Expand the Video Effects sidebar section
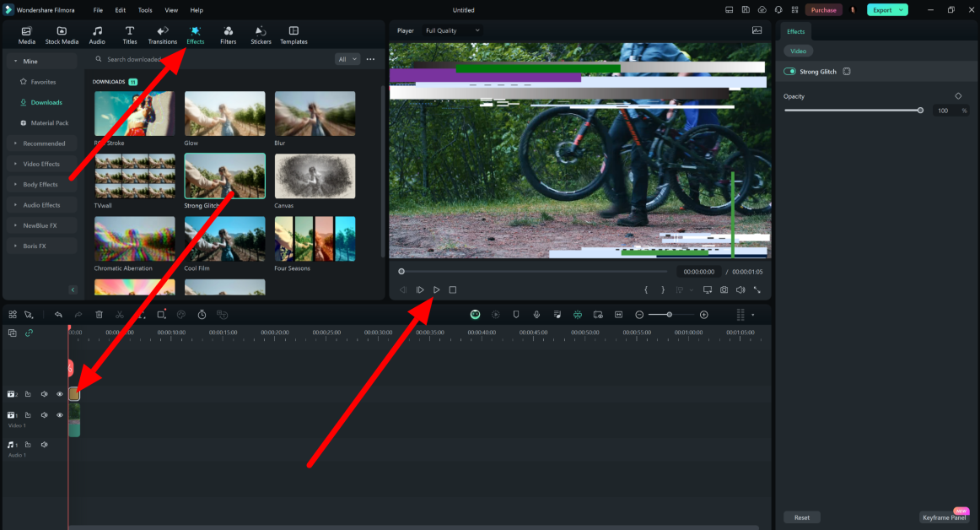This screenshot has height=530, width=980. [x=40, y=164]
